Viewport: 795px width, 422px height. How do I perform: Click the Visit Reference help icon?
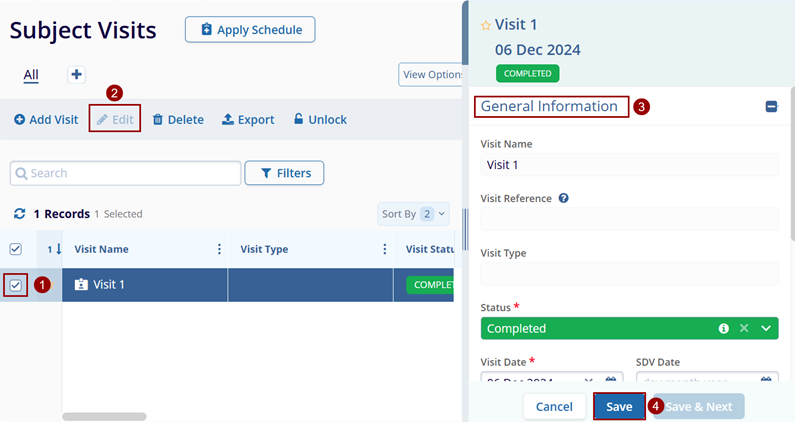564,198
